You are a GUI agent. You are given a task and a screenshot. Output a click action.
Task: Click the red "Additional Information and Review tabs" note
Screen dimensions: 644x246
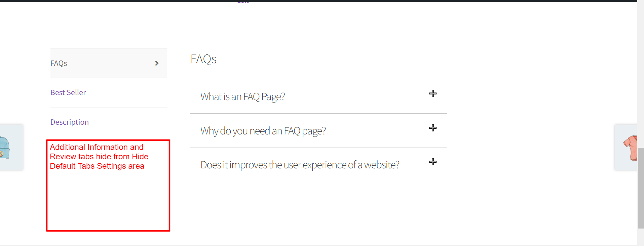click(x=99, y=157)
